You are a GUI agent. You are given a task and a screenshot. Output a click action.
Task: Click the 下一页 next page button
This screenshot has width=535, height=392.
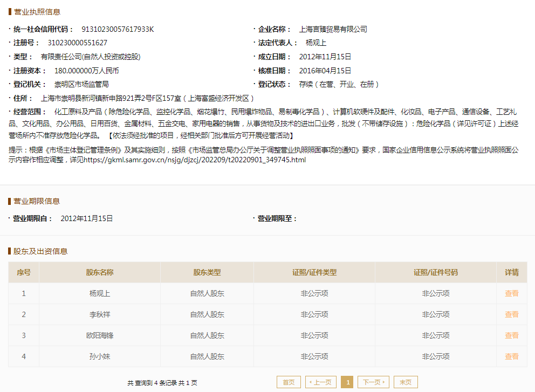[373, 382]
